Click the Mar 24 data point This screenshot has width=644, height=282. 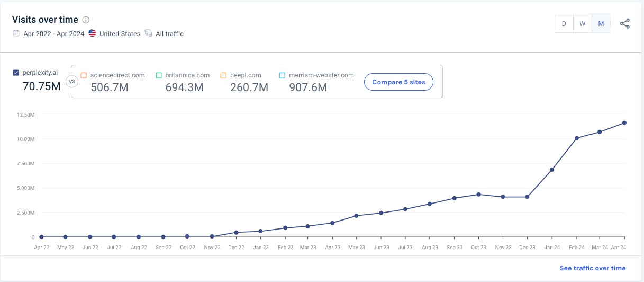[600, 132]
